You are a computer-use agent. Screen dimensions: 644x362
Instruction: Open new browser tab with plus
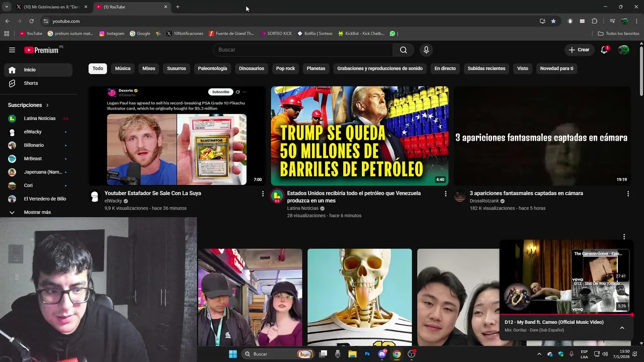(x=178, y=7)
